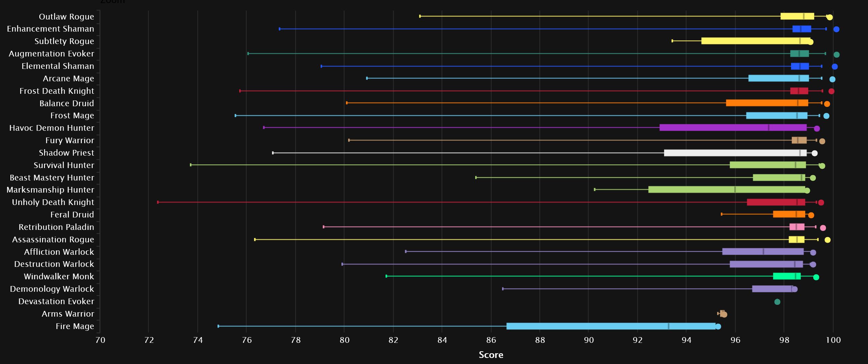868x364 pixels.
Task: Click the Windwalker Monk bright green dot
Action: tap(816, 277)
